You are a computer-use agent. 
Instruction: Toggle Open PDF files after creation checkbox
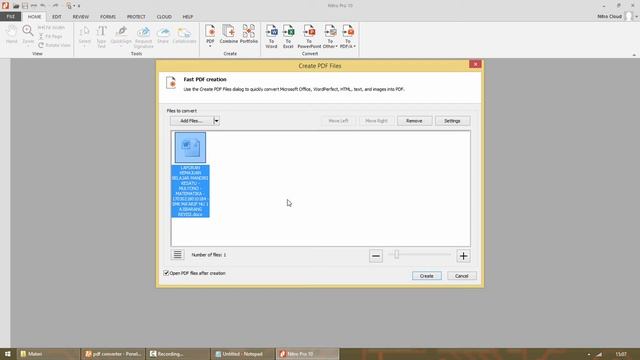pos(166,273)
